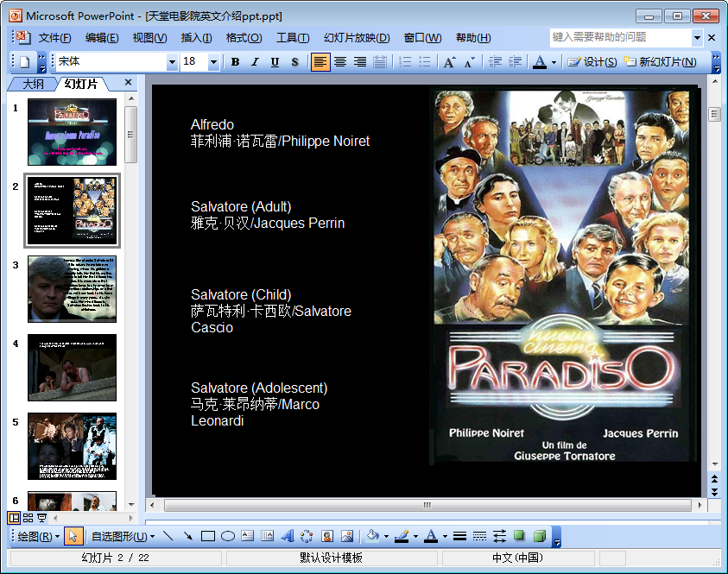Apply fill color with paint bucket
Viewport: 728px width, 574px height.
(x=372, y=536)
